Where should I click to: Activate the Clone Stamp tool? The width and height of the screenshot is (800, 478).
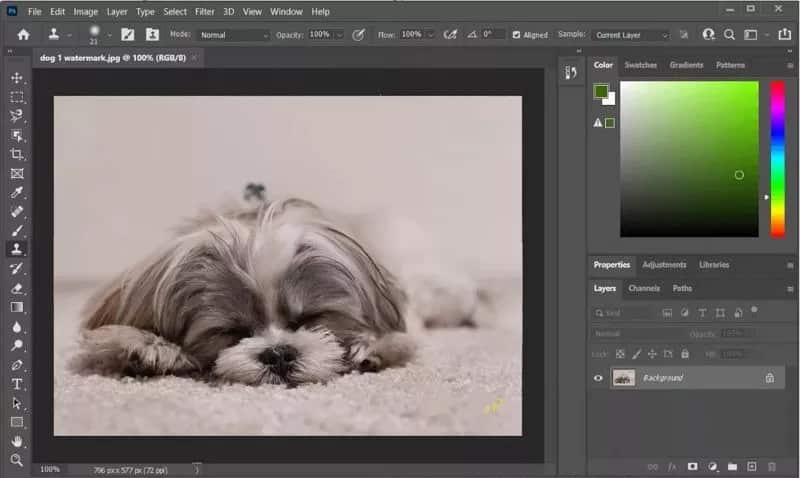17,249
